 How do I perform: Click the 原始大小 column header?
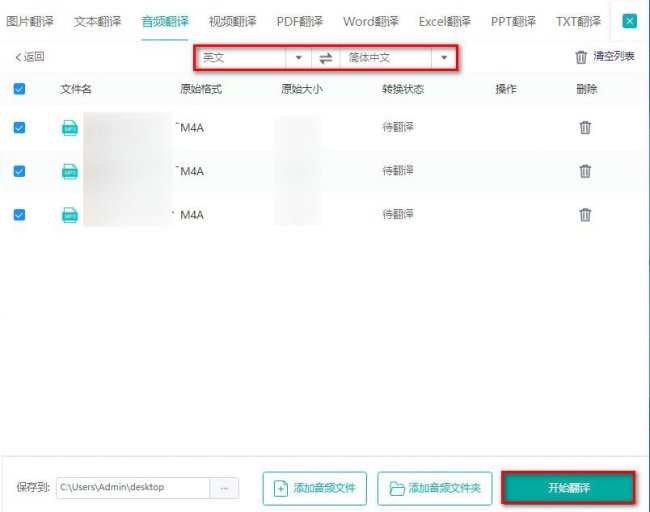pyautogui.click(x=302, y=89)
